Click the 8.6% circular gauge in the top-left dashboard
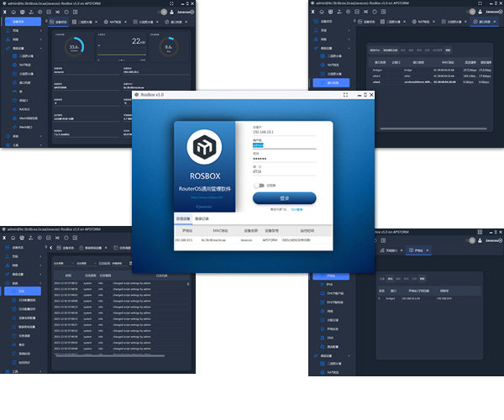 169,47
